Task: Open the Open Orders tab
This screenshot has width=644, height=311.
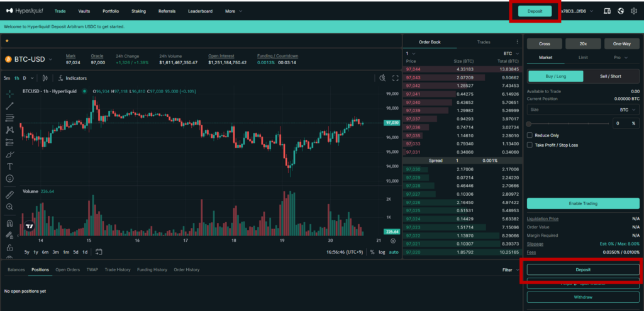Action: coord(67,270)
